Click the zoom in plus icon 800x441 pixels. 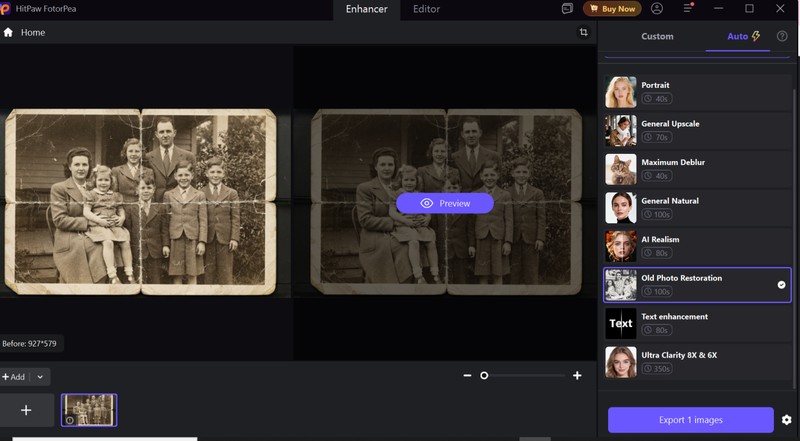(577, 376)
